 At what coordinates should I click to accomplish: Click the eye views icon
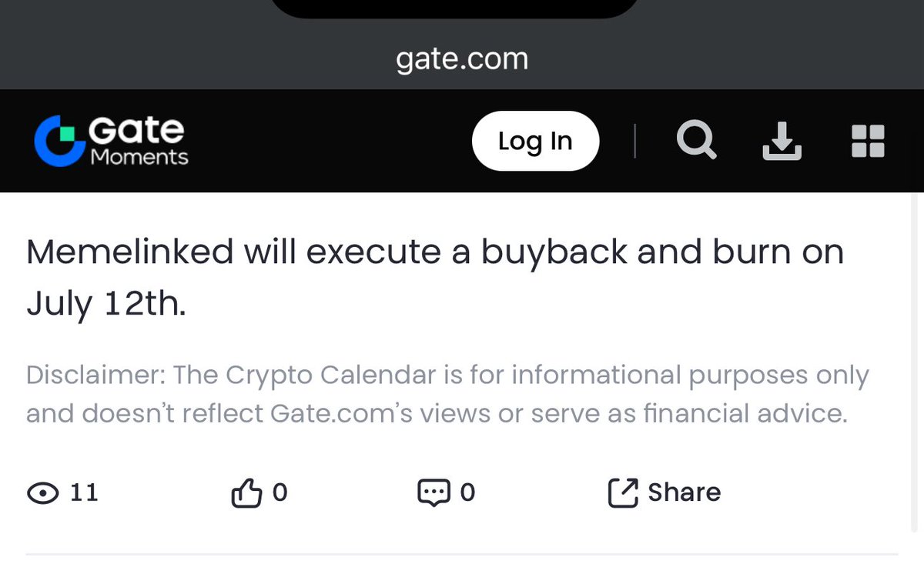click(43, 492)
